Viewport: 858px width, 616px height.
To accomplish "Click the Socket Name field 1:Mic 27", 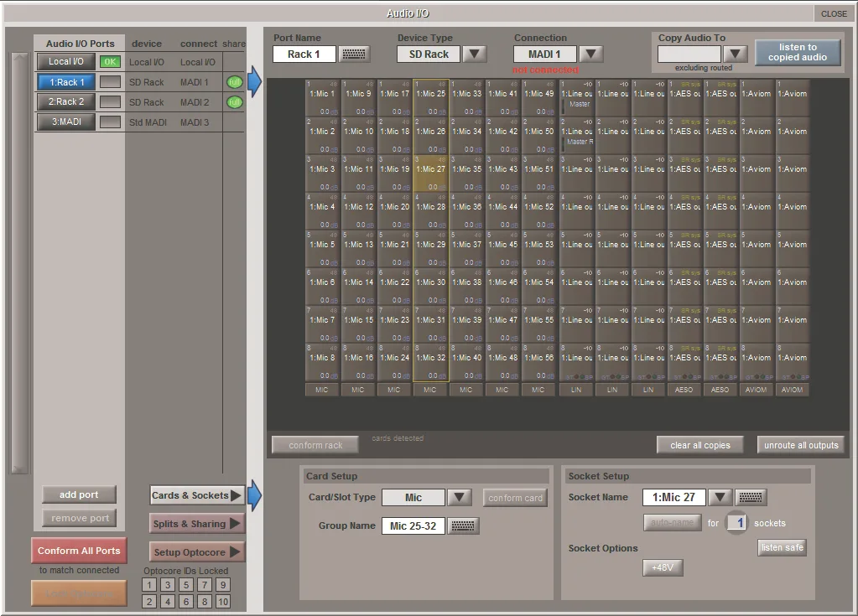I will pyautogui.click(x=674, y=497).
